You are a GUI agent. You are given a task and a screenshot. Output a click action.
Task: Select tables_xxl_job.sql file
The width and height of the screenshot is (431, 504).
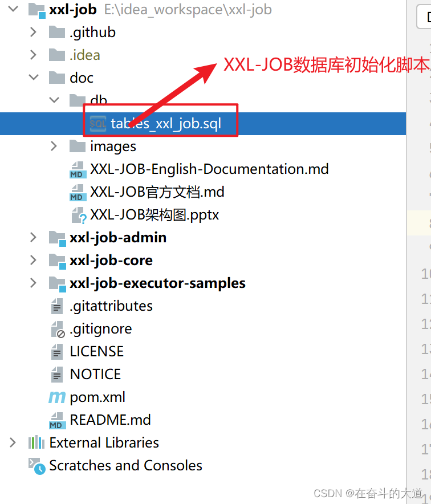point(166,124)
